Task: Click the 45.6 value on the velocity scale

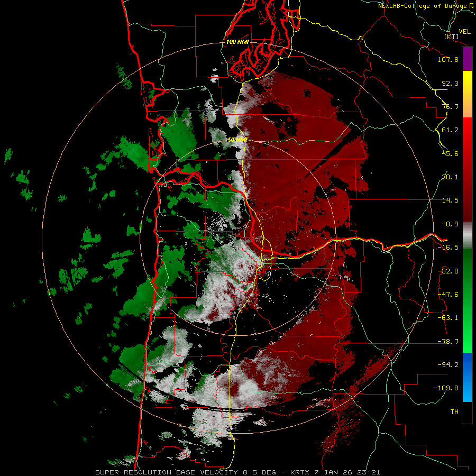Action: tap(450, 153)
